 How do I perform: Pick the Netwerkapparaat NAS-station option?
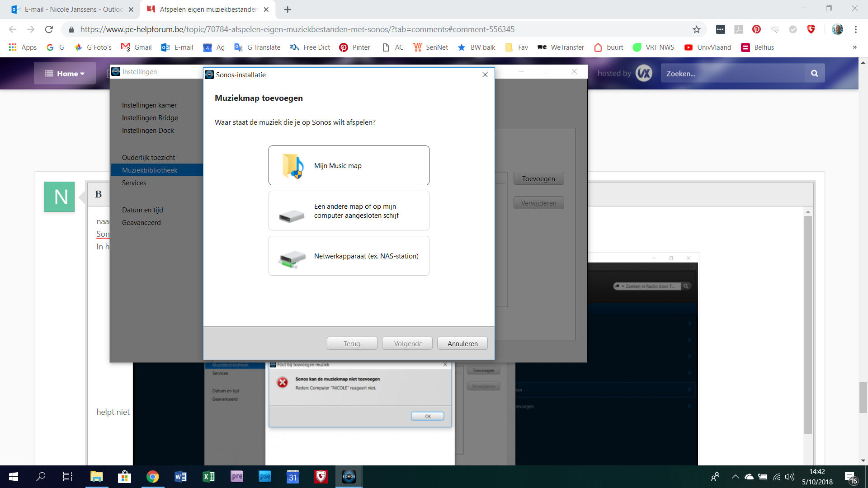(x=349, y=256)
